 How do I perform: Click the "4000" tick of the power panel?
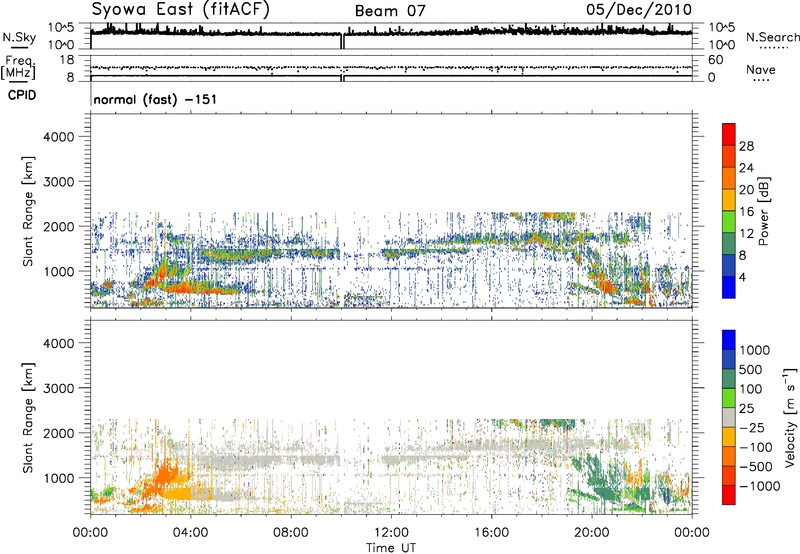pos(59,137)
